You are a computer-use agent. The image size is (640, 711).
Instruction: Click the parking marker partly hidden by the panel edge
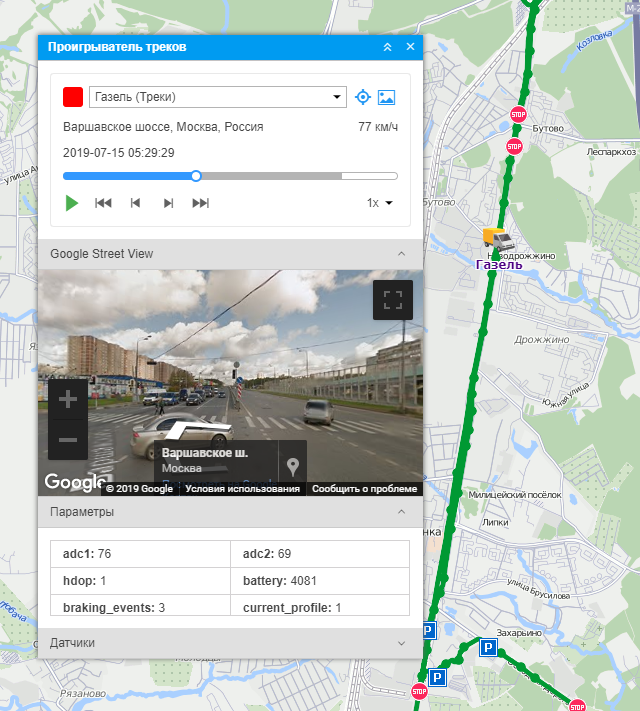pyautogui.click(x=429, y=630)
